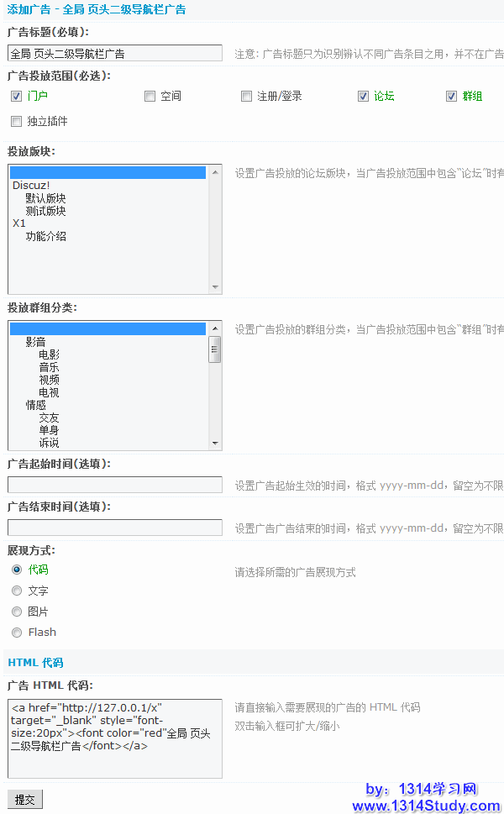
Task: Toggle the 群组 checkbox
Action: [x=451, y=96]
